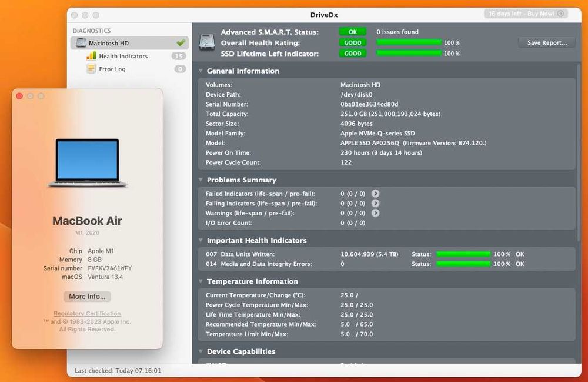Click the Temperature Limit value 5.0 / 70.0
This screenshot has height=382, width=588.
[x=357, y=334]
